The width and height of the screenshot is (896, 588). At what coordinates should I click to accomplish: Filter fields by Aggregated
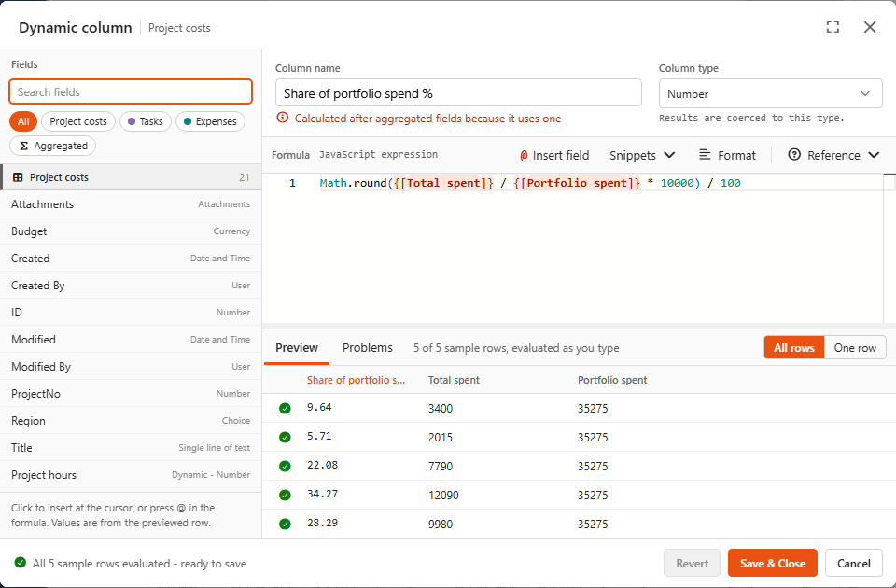(x=52, y=146)
